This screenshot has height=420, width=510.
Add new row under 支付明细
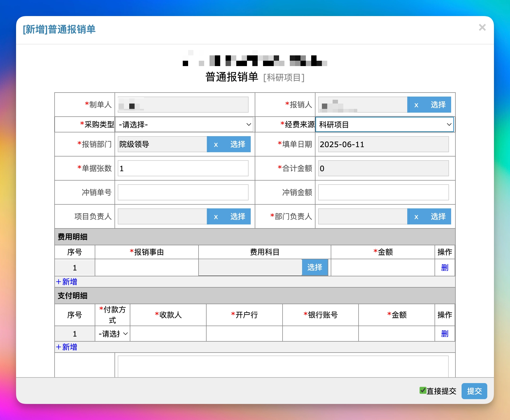coord(67,347)
